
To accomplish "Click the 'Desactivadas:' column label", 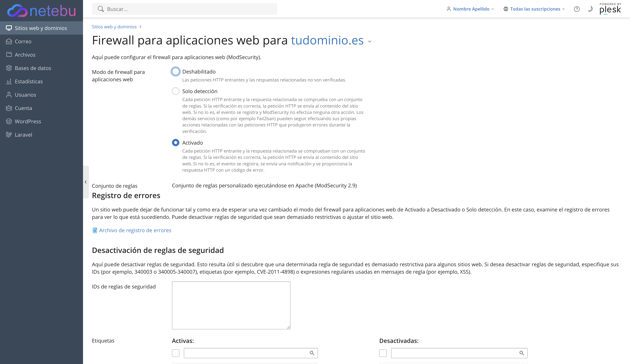I will click(x=399, y=341).
